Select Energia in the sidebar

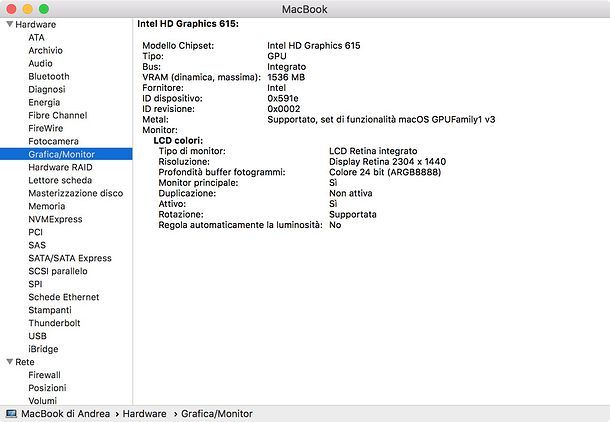(x=44, y=103)
